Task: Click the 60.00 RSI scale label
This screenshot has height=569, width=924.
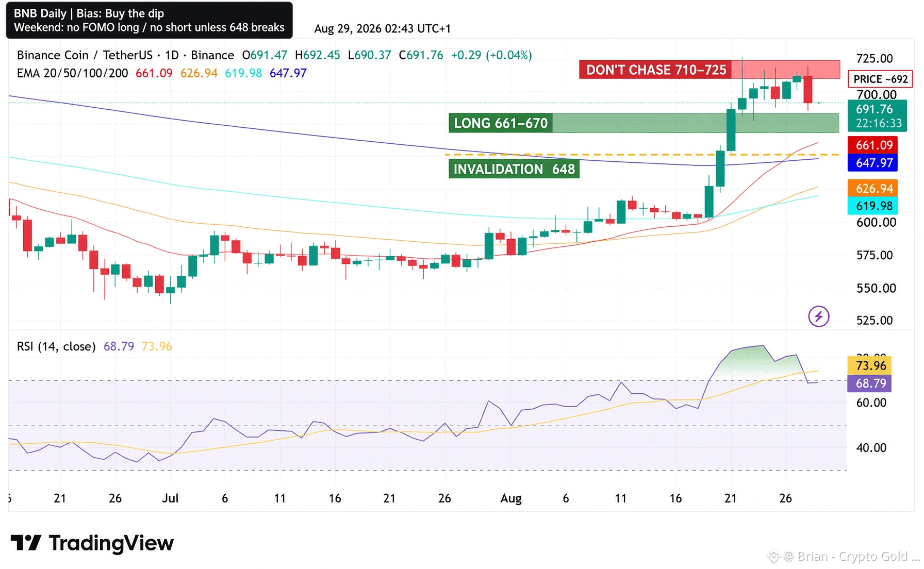Action: (871, 403)
